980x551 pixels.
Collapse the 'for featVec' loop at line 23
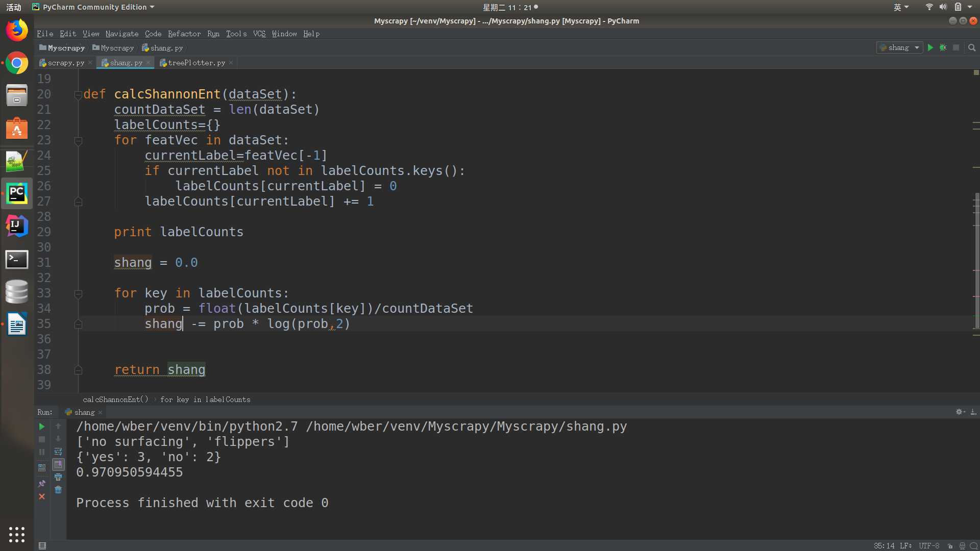tap(78, 140)
